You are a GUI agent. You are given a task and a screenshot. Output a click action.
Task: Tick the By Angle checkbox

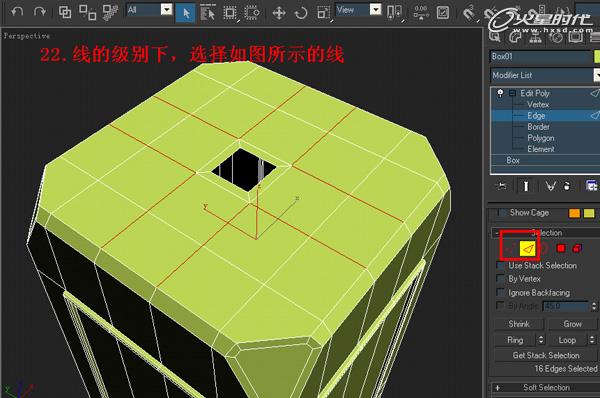point(500,305)
